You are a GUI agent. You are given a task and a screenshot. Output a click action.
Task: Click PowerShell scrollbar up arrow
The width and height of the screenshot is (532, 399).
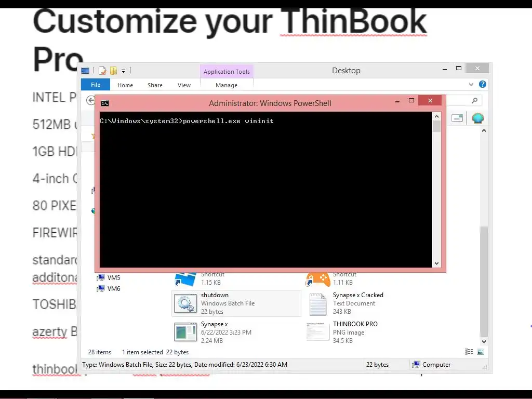[436, 116]
